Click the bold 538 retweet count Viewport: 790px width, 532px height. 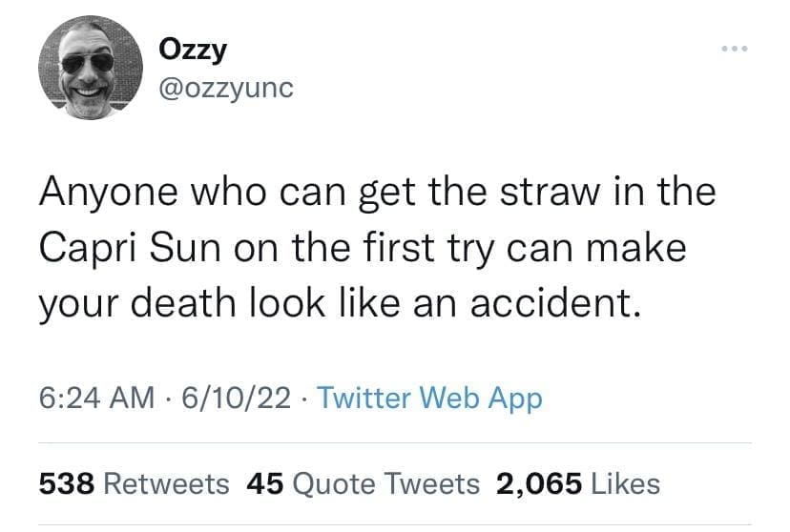pyautogui.click(x=66, y=483)
